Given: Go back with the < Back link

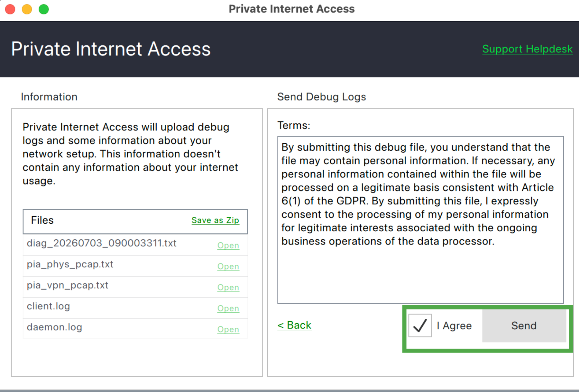Looking at the screenshot, I should point(294,325).
